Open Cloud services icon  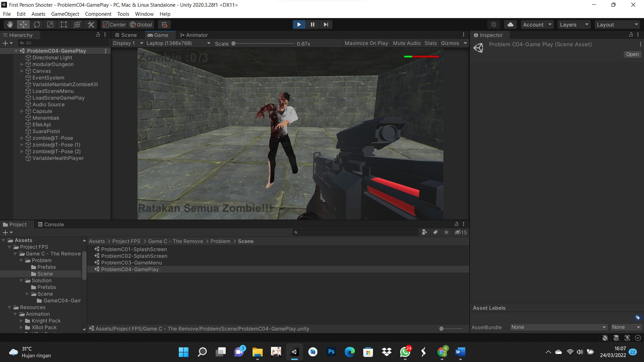click(510, 24)
